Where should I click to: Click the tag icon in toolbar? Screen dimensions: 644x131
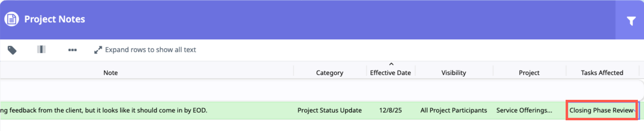click(x=12, y=50)
